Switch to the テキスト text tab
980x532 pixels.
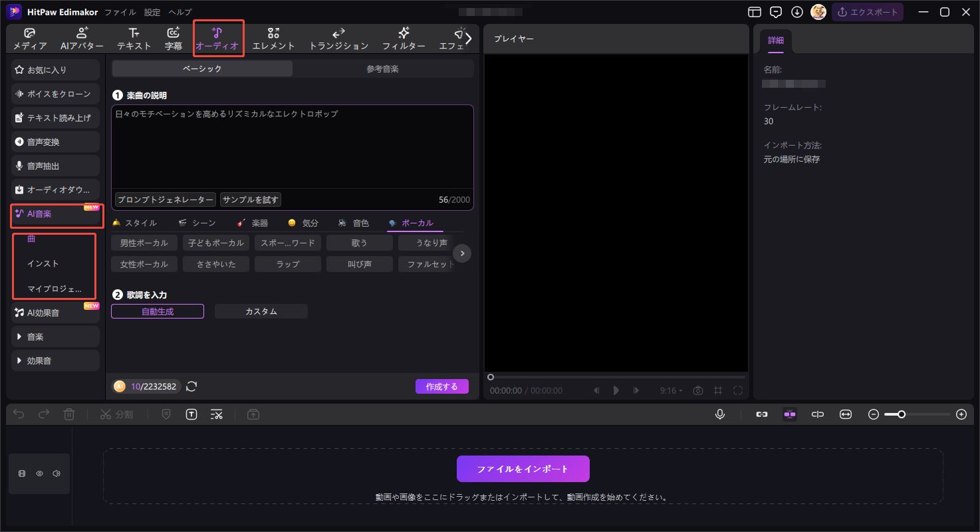[x=134, y=39]
